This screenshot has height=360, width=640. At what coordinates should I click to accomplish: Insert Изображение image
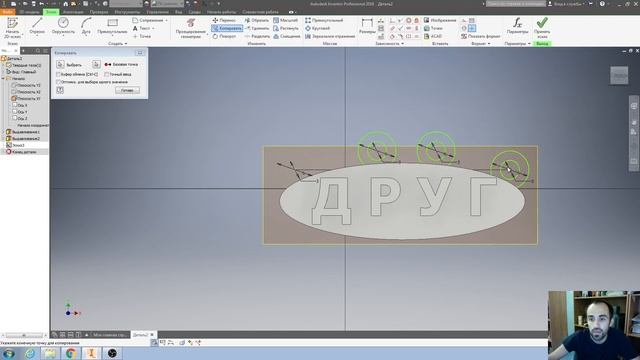click(x=440, y=20)
